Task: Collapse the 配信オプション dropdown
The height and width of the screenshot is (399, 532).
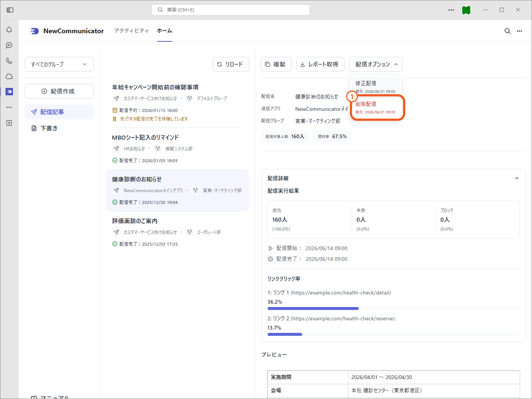Action: [376, 64]
